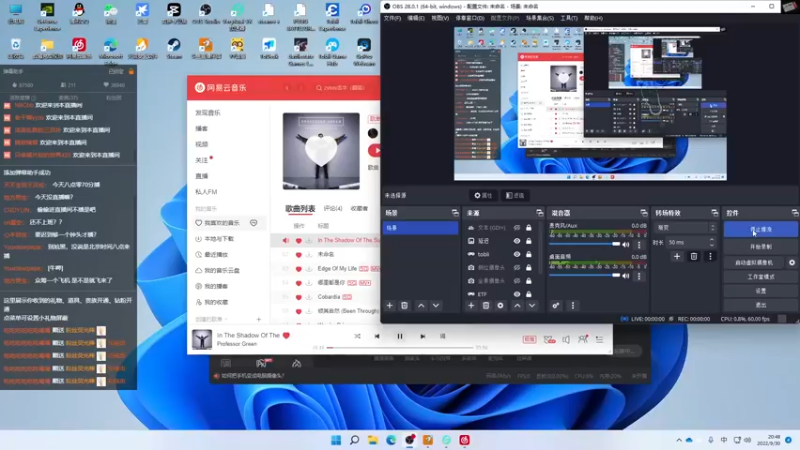Download the Cobardia track
The height and width of the screenshot is (450, 800).
pos(309,297)
